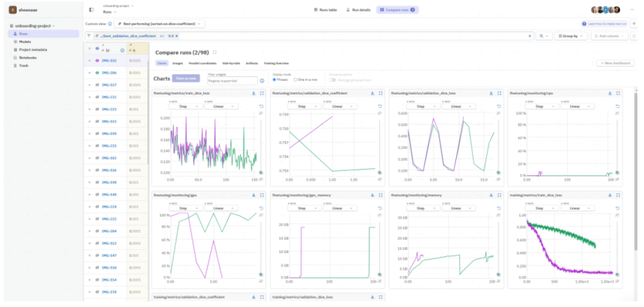Open y-axis Linear dropdown on finetuning train_dice_loss

pyautogui.click(x=221, y=106)
